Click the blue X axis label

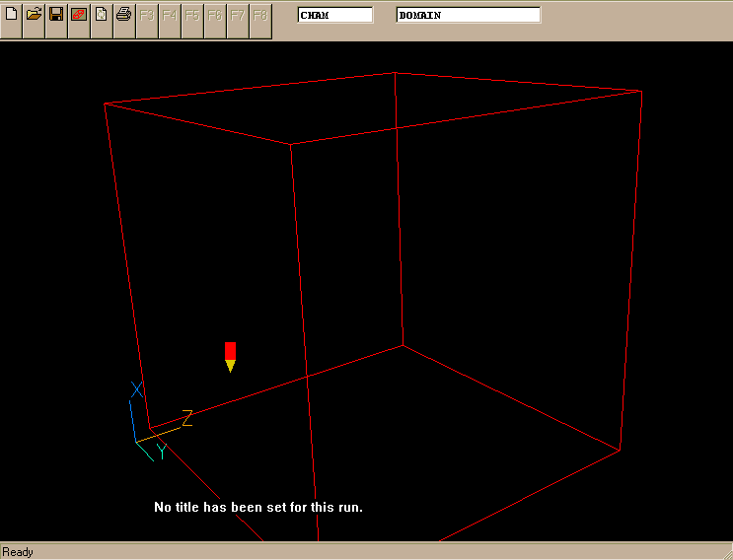click(x=137, y=390)
